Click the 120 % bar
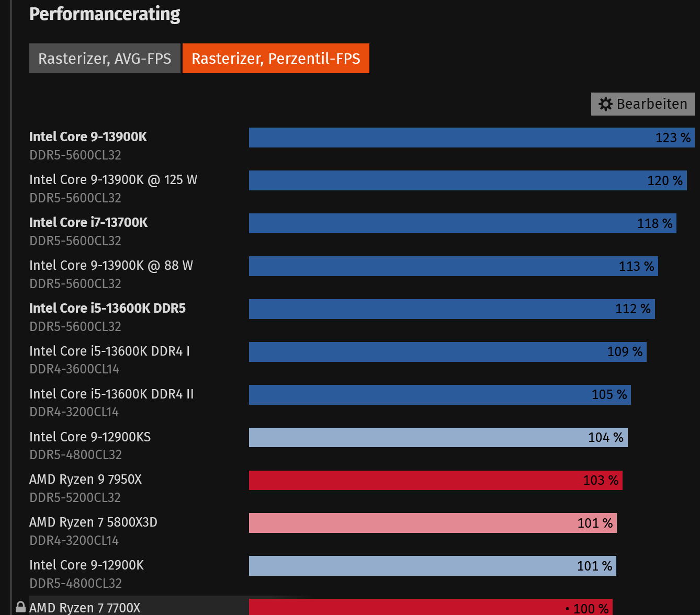Image resolution: width=700 pixels, height=615 pixels. (x=468, y=180)
